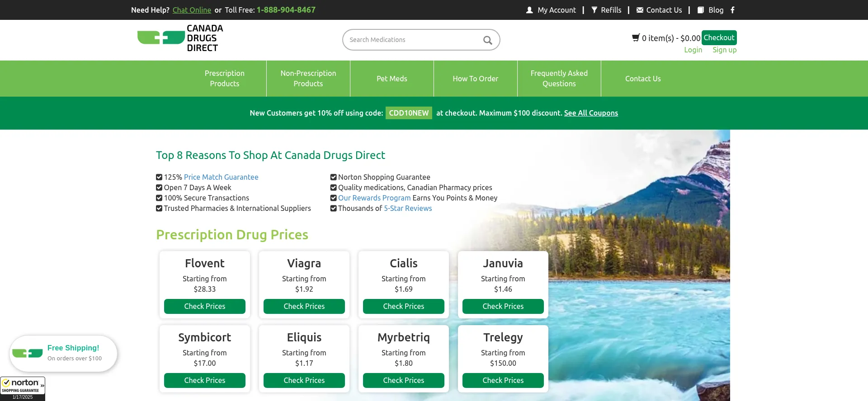Open Our Rewards Program link
Viewport: 868px width, 401px height.
374,198
